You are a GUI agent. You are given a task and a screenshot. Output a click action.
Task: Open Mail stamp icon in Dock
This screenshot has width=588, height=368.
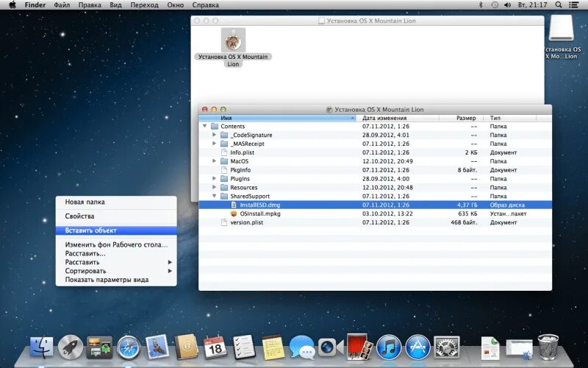pos(157,347)
